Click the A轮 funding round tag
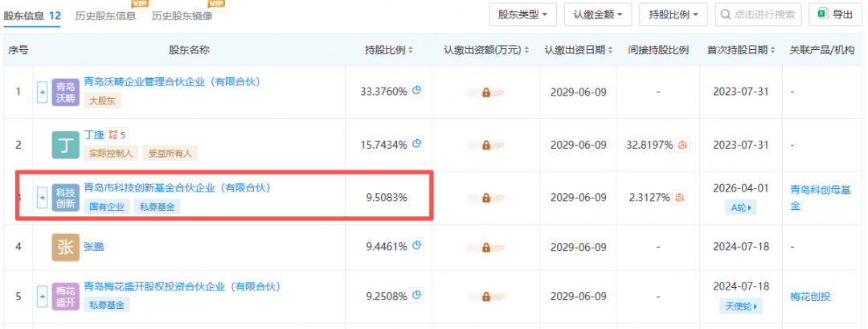Image resolution: width=868 pixels, height=329 pixels. [x=738, y=208]
